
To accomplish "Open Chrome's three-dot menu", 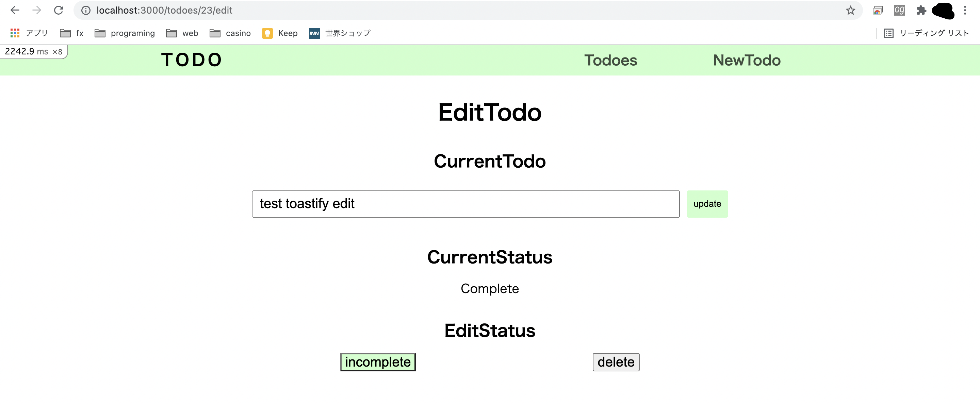I will (965, 10).
